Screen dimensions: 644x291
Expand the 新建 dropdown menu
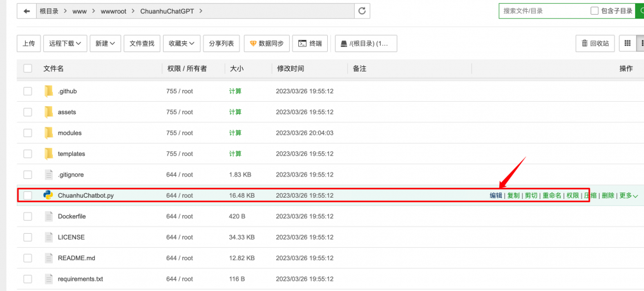pyautogui.click(x=104, y=43)
